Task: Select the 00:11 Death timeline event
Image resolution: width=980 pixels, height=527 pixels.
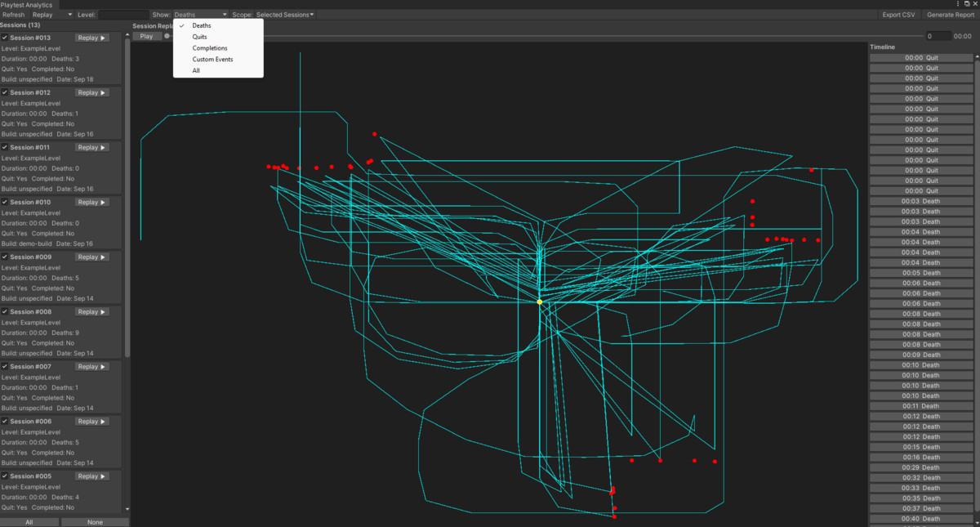Action: point(921,406)
